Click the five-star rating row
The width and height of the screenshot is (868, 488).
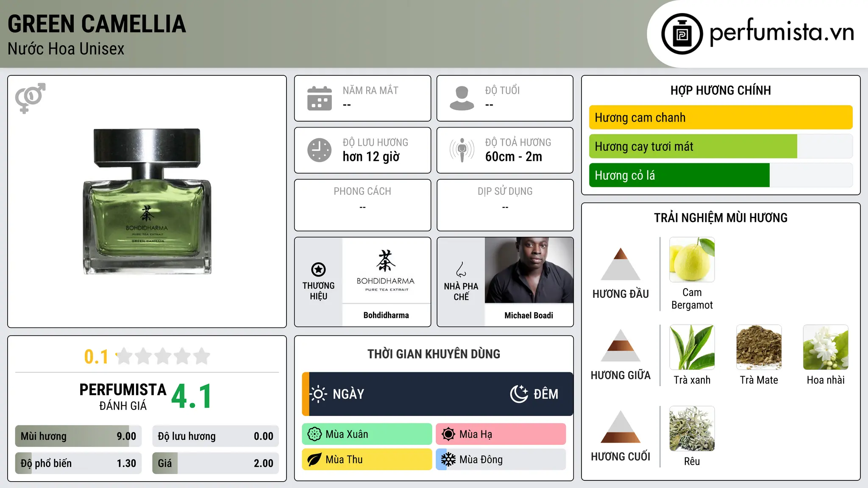pos(163,356)
